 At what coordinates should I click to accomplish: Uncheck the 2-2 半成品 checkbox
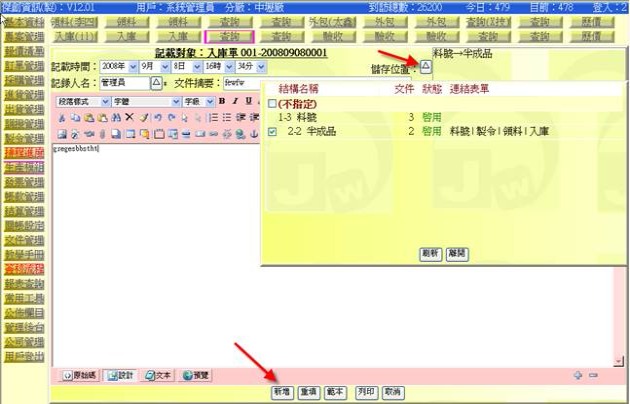272,131
